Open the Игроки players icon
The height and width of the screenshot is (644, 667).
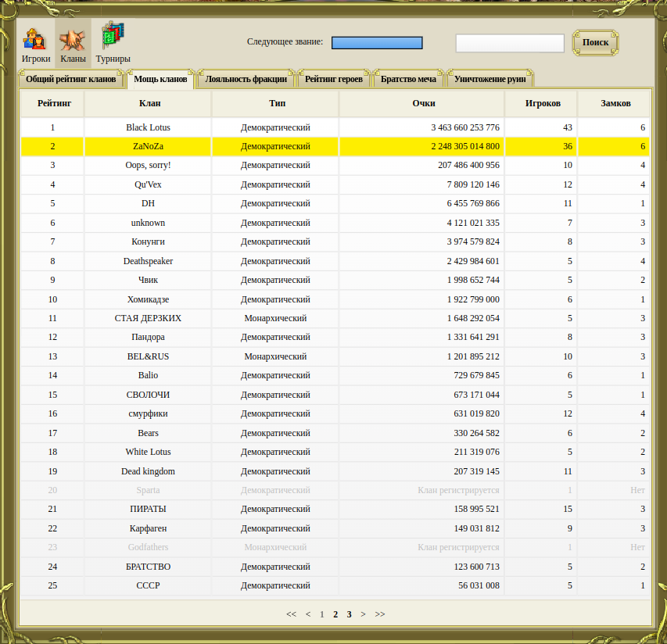click(35, 45)
